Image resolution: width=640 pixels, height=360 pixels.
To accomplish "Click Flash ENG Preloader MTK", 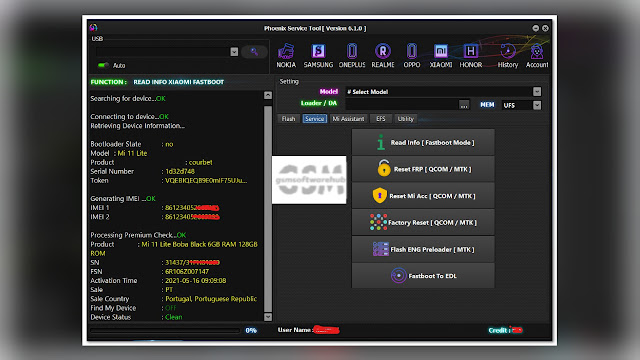I will pos(423,249).
